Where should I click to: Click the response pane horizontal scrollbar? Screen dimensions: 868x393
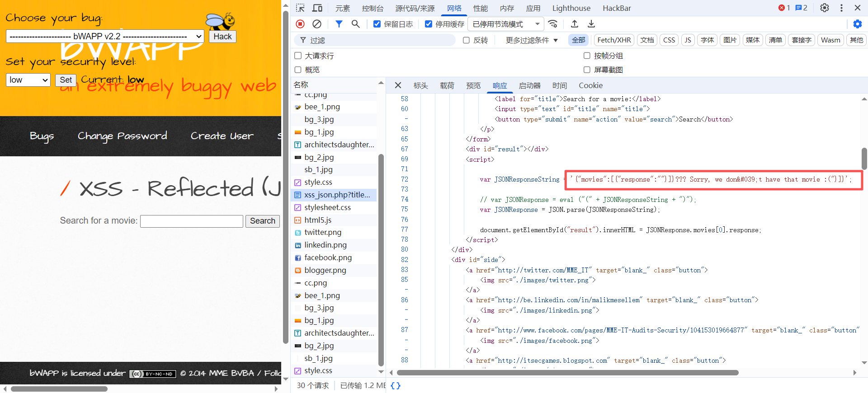coord(567,373)
